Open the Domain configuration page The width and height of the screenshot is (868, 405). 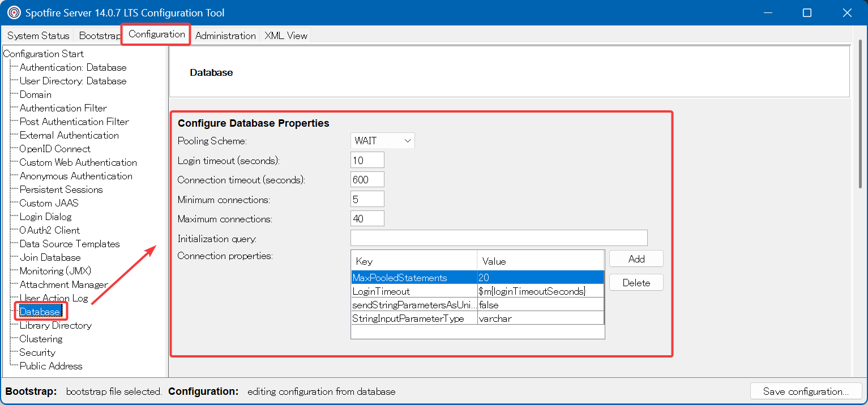click(36, 94)
